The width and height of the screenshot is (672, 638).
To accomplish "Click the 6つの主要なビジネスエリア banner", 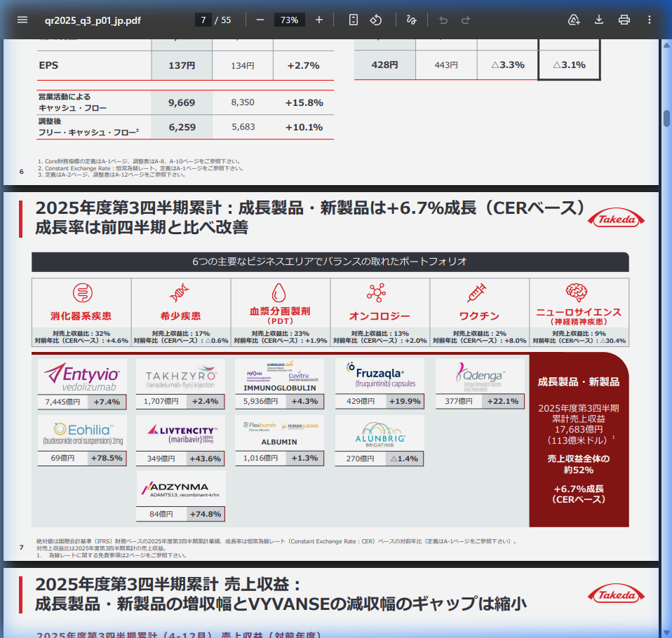I will (329, 262).
